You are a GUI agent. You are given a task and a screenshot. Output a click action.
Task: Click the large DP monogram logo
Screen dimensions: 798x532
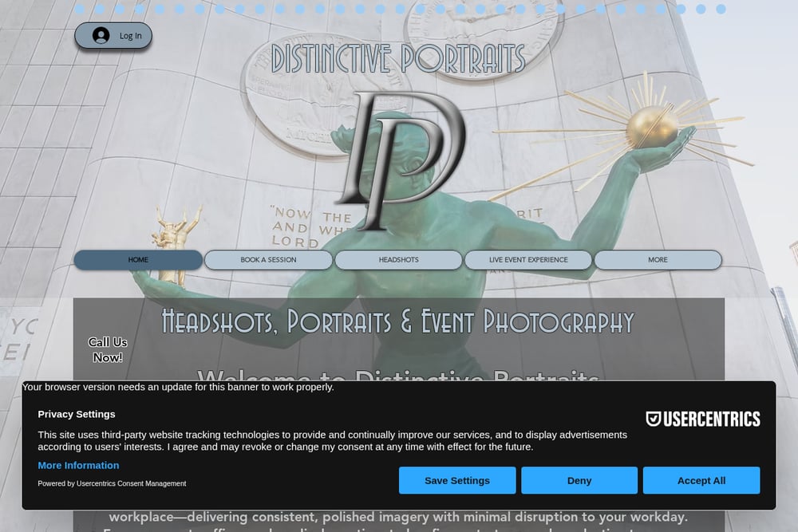[401, 161]
